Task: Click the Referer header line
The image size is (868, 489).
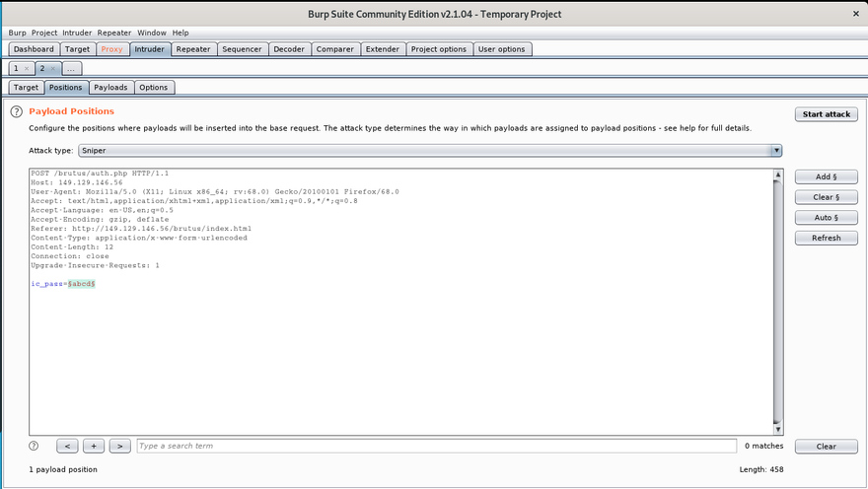Action: point(141,229)
